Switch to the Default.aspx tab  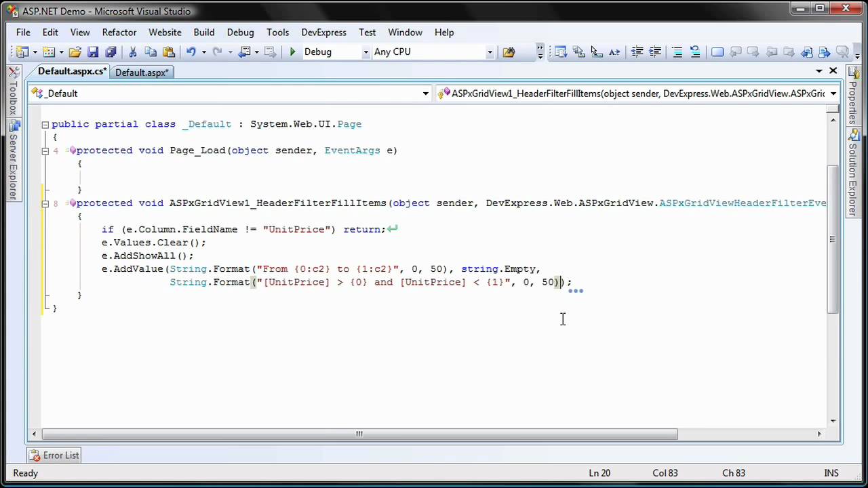point(142,73)
